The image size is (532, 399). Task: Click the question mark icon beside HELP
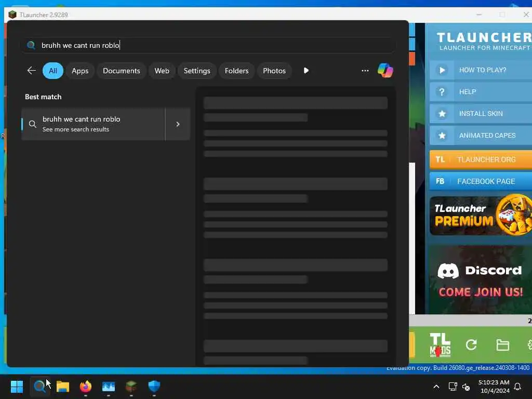(442, 92)
